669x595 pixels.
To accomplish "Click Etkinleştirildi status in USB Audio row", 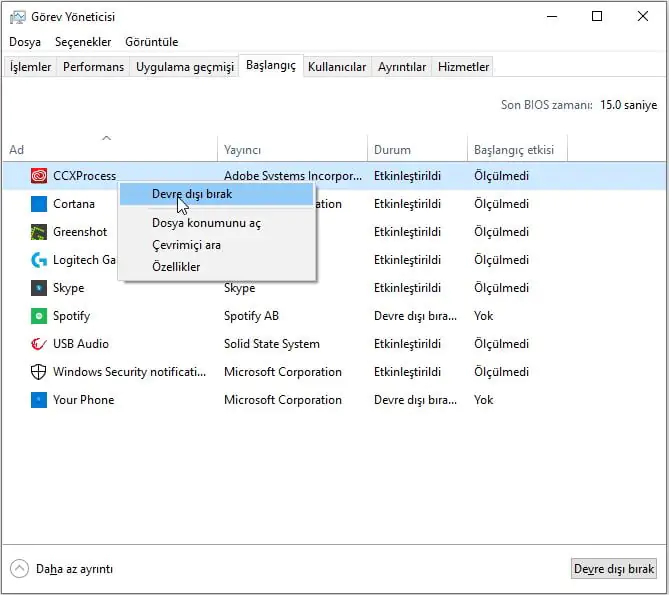I will pyautogui.click(x=407, y=344).
